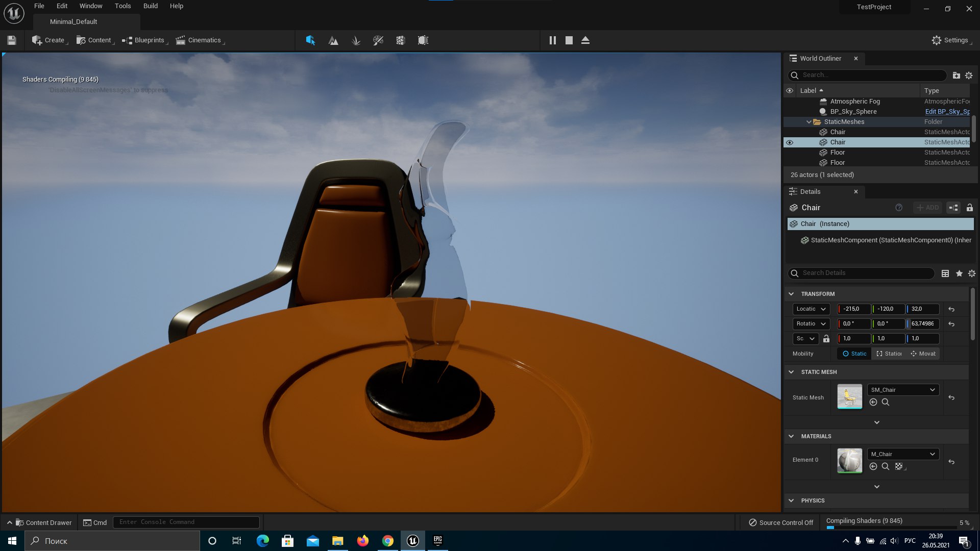Reset Element 0 material to default

point(951,462)
